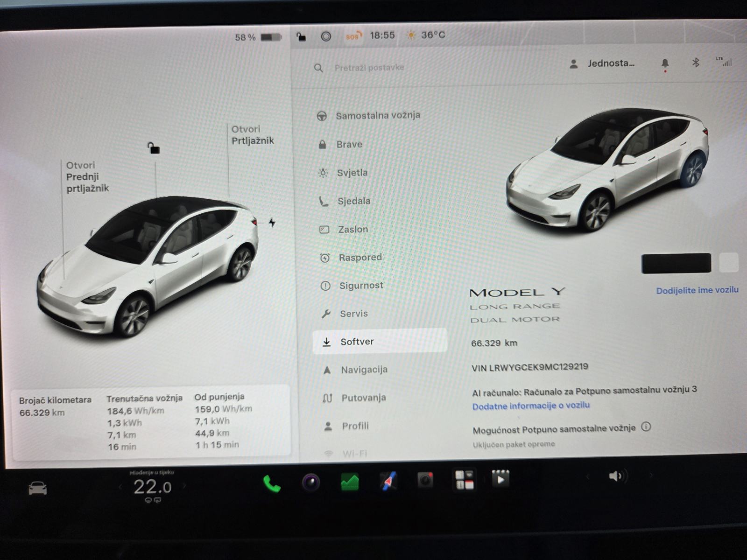
Task: Tap the charge port lightning bolt icon
Action: click(x=272, y=223)
